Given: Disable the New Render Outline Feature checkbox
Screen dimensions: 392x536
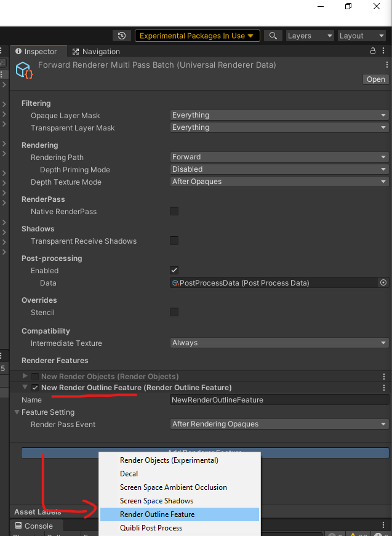Looking at the screenshot, I should pos(35,388).
